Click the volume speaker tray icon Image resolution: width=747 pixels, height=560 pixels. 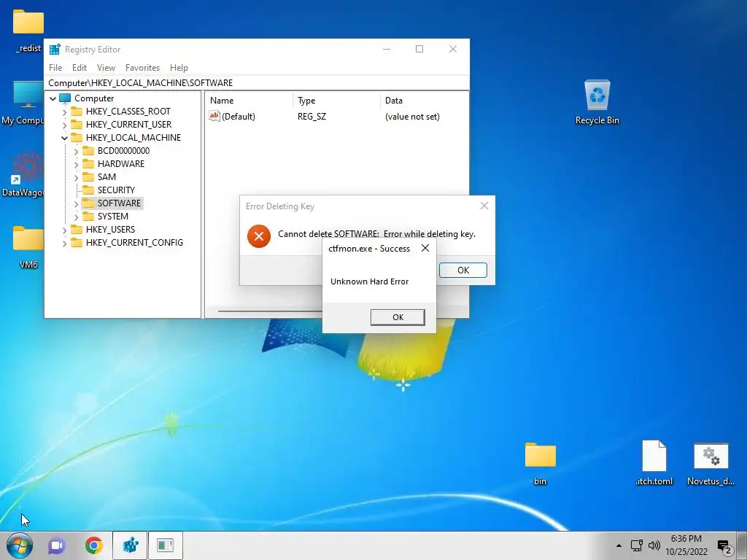(x=654, y=545)
